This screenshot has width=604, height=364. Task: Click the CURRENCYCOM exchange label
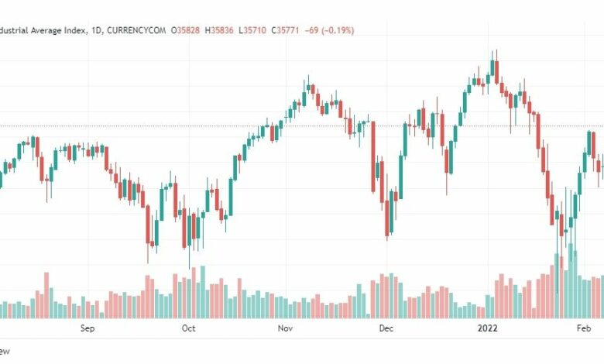coord(136,30)
